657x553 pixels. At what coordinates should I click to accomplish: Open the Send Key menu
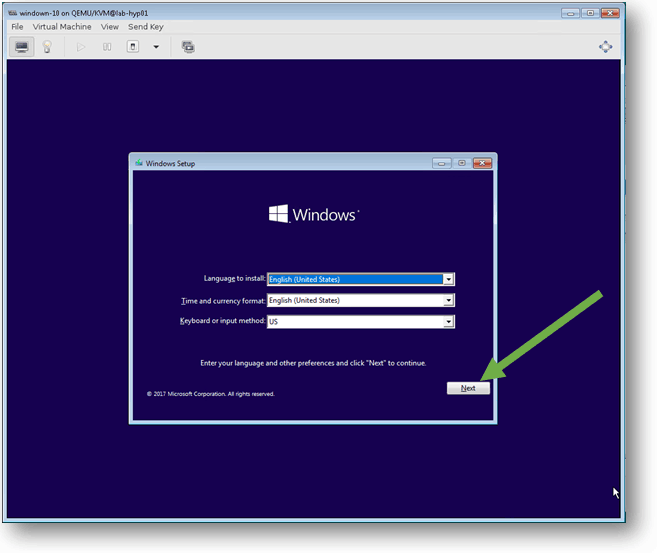click(x=145, y=27)
